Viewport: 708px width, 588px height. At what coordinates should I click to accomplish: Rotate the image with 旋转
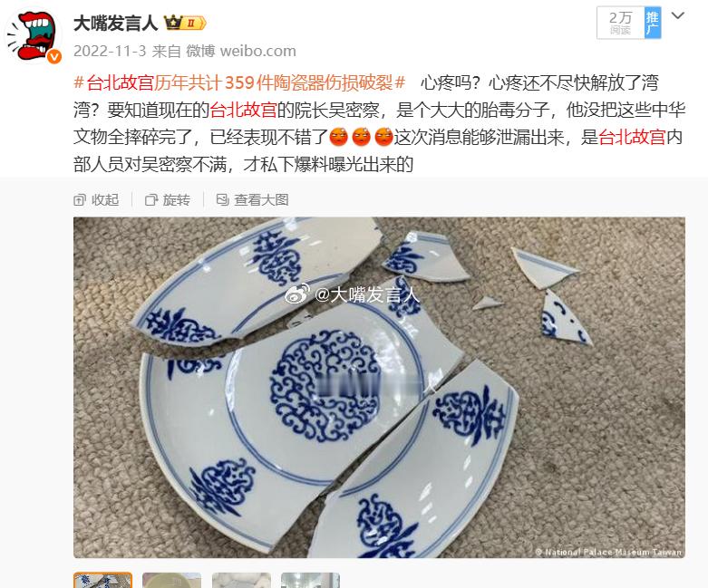click(168, 199)
